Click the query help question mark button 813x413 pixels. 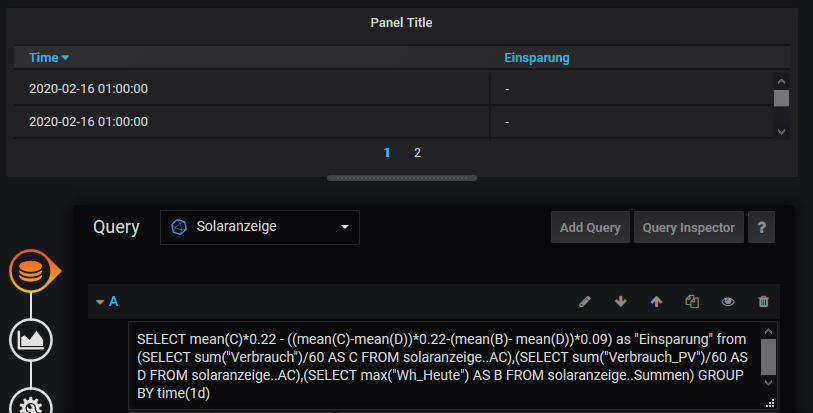coord(761,227)
